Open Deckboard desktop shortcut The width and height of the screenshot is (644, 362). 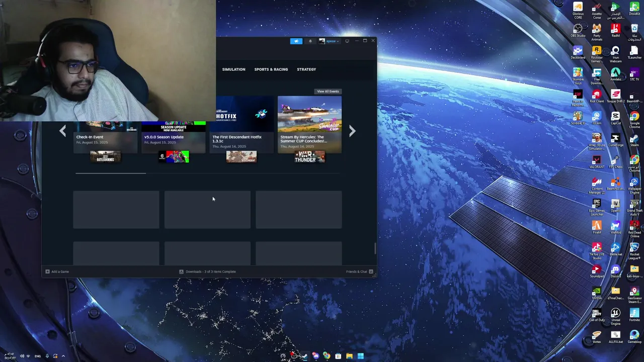tap(578, 52)
